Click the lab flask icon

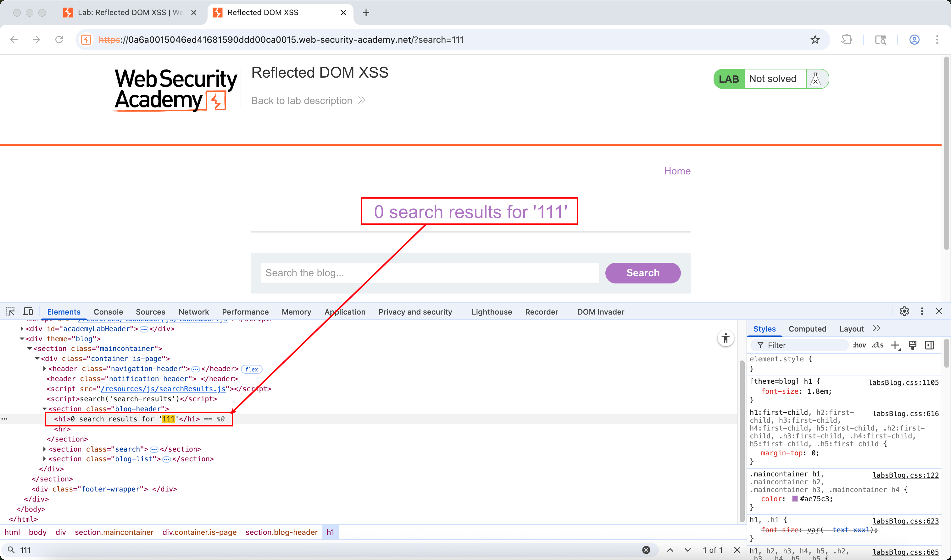tap(815, 79)
